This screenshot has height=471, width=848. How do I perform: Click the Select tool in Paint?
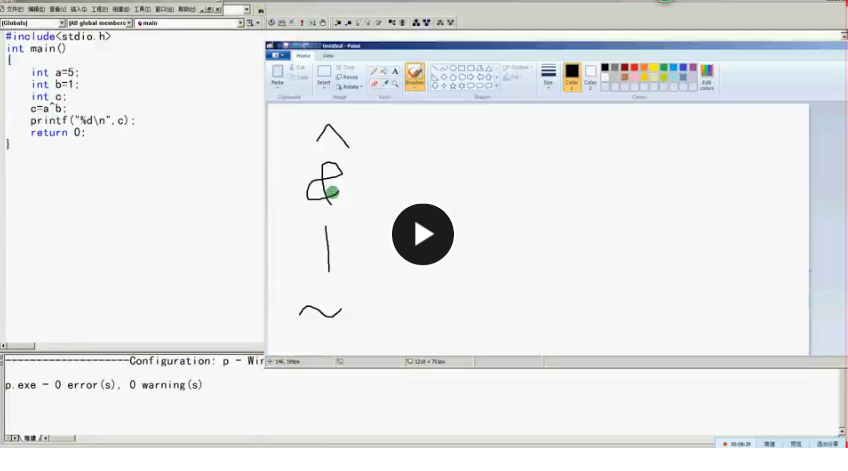324,74
